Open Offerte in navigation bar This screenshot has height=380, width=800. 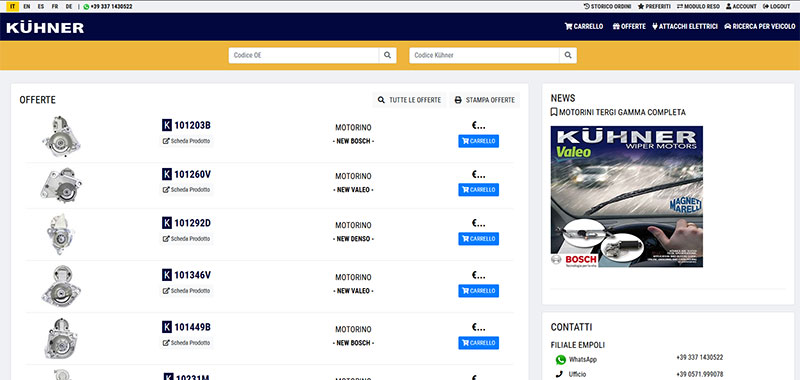coord(629,27)
